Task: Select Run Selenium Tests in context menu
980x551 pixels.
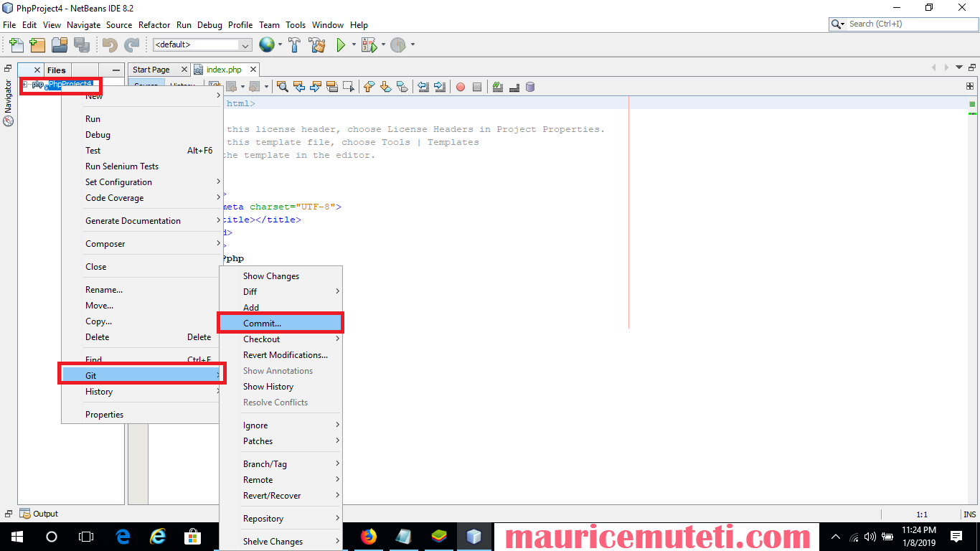Action: click(142, 166)
